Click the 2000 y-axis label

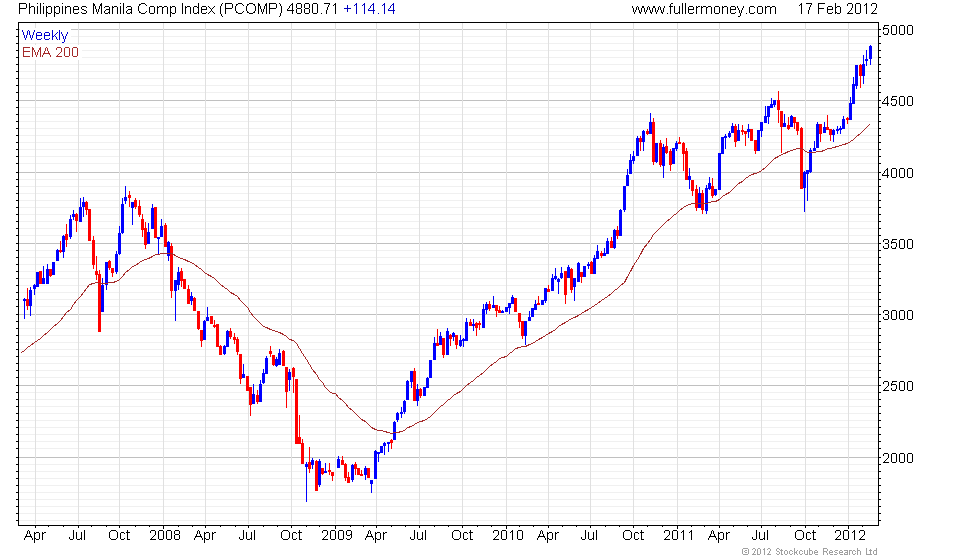pos(898,458)
